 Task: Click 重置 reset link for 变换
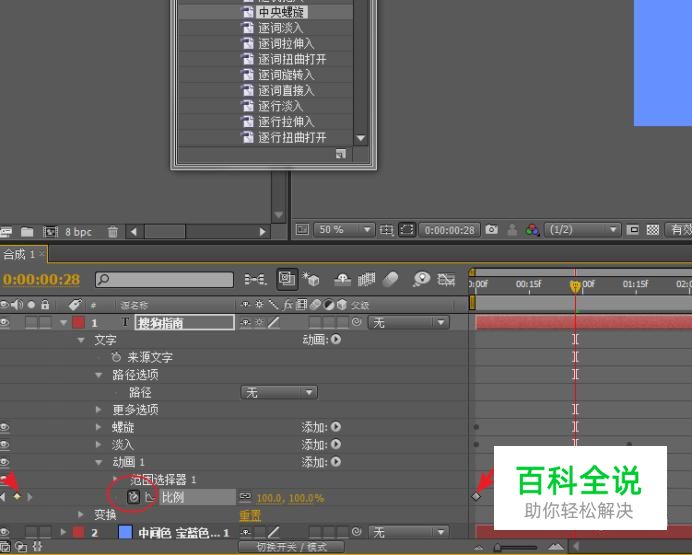click(x=250, y=515)
